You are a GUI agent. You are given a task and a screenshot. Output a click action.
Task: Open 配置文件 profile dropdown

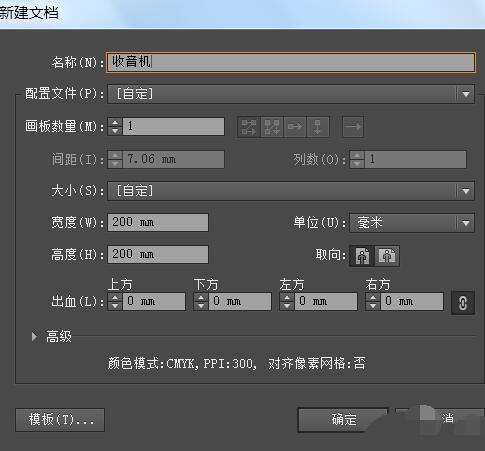point(291,94)
